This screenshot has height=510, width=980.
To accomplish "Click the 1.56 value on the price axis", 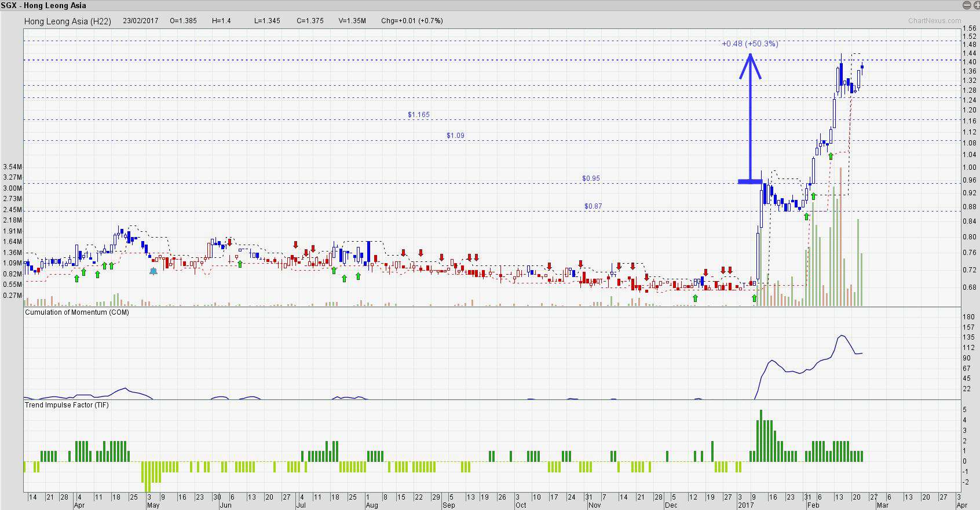I will [x=969, y=28].
